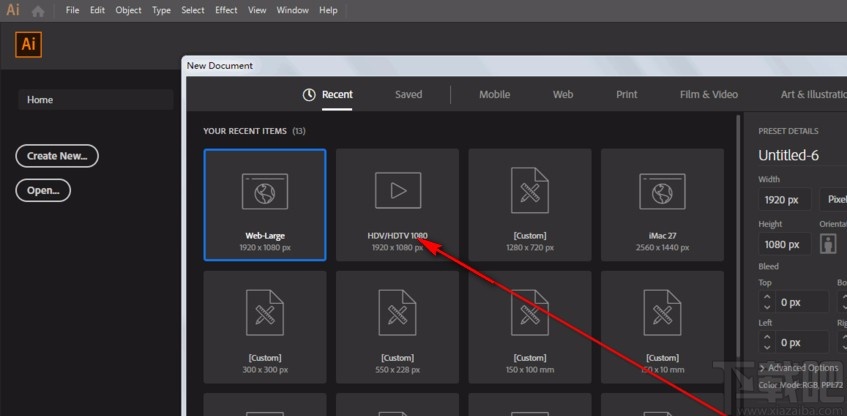Click the New Document title bar
Screen dimensions: 847x416
point(513,65)
